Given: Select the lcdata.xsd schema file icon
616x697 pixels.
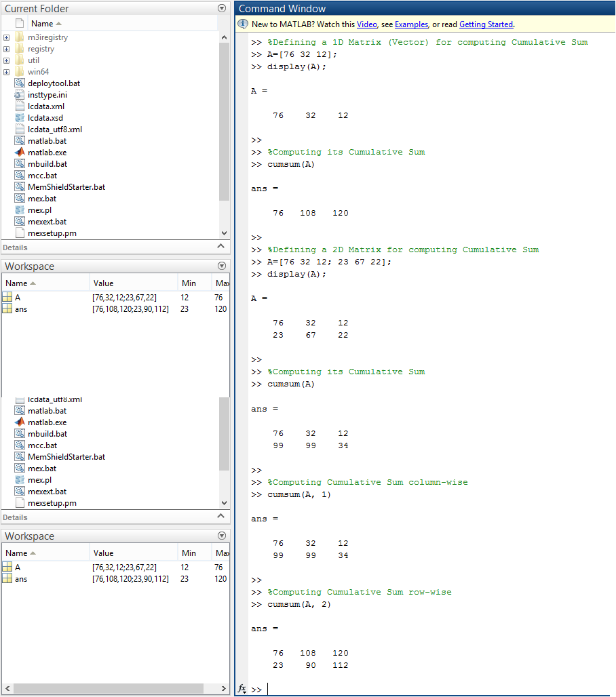Looking at the screenshot, I should point(19,117).
